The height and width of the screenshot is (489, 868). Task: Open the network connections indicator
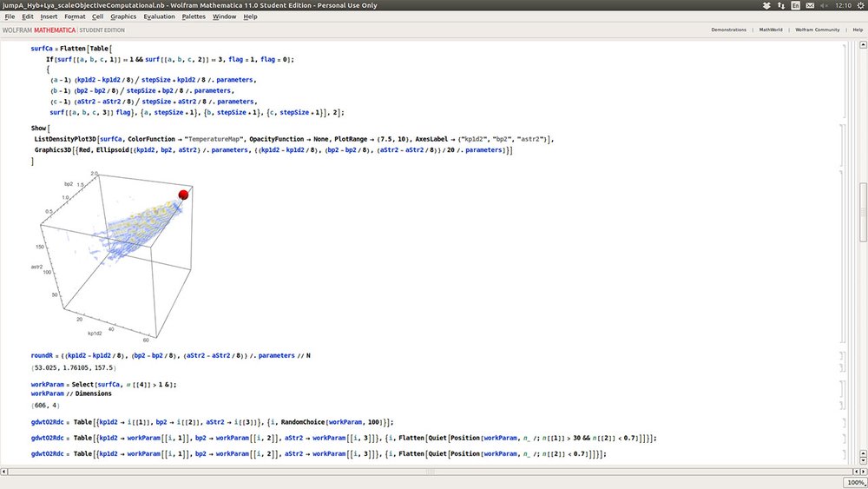point(781,5)
